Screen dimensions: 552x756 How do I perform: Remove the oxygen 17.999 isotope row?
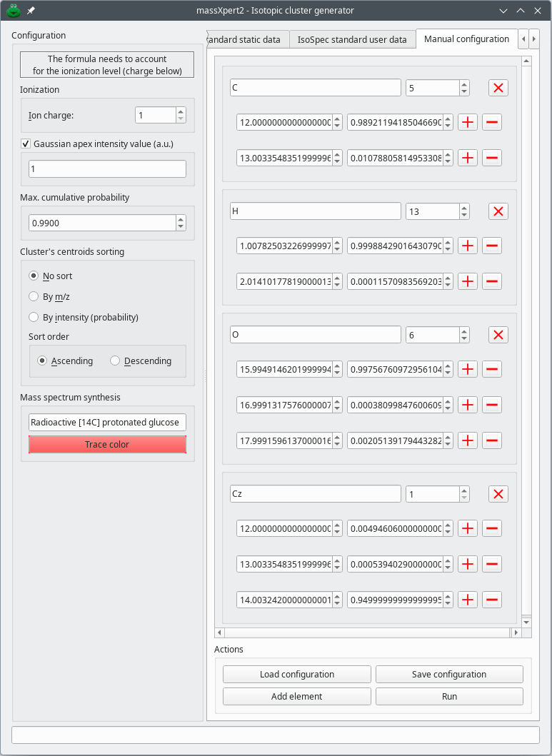491,440
